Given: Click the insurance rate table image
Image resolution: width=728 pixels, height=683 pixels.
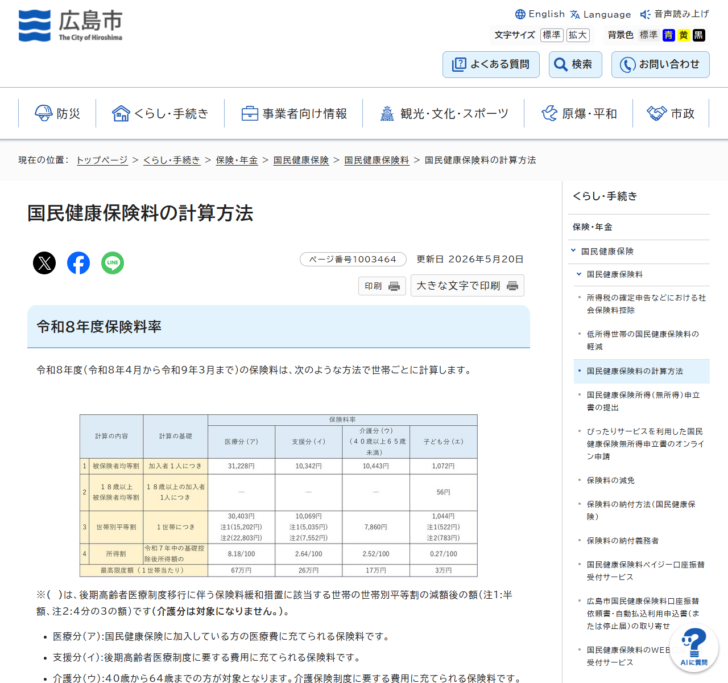Looking at the screenshot, I should (x=278, y=495).
